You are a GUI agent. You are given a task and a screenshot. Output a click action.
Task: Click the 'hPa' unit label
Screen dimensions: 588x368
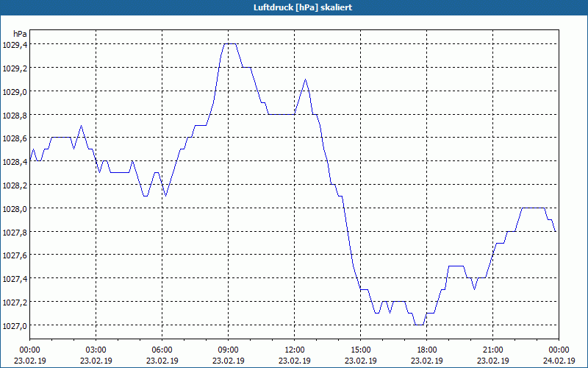21,34
